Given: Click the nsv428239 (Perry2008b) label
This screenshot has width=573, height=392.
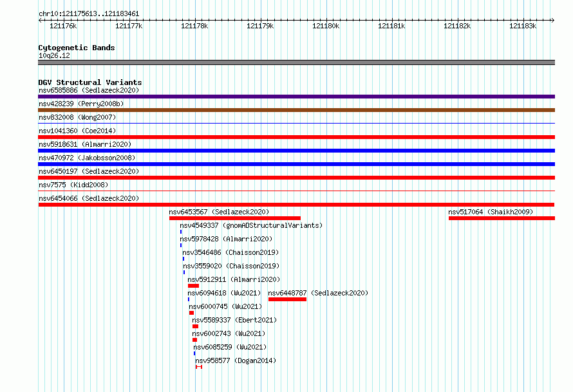Looking at the screenshot, I should tap(81, 104).
